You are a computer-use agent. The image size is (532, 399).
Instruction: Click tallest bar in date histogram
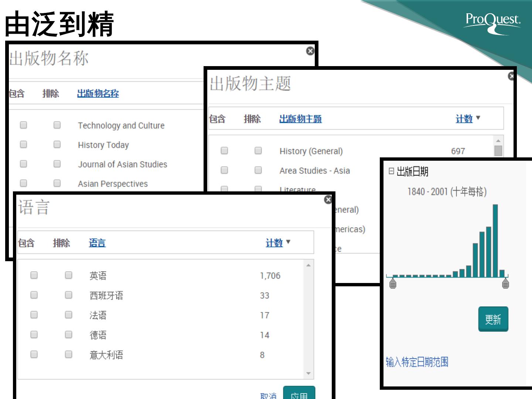coord(495,240)
